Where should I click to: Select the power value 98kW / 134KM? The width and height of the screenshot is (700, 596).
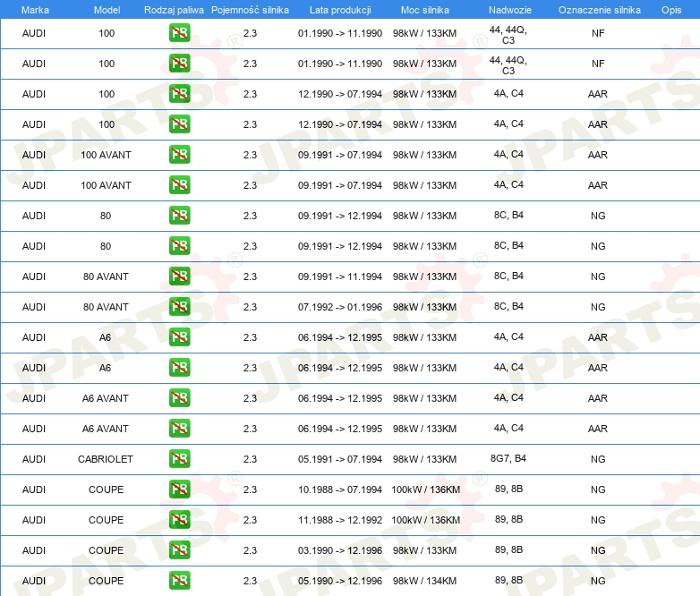point(424,581)
